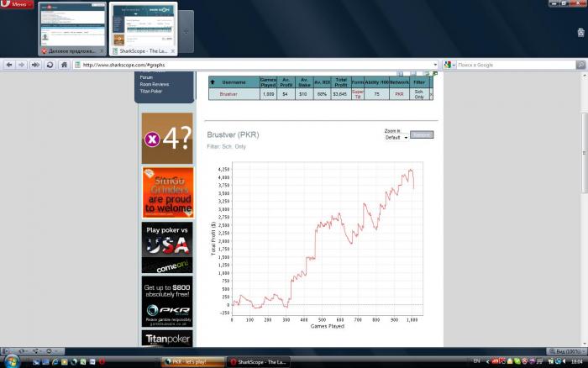
Task: Click the Super Tilt form link
Action: coord(357,94)
